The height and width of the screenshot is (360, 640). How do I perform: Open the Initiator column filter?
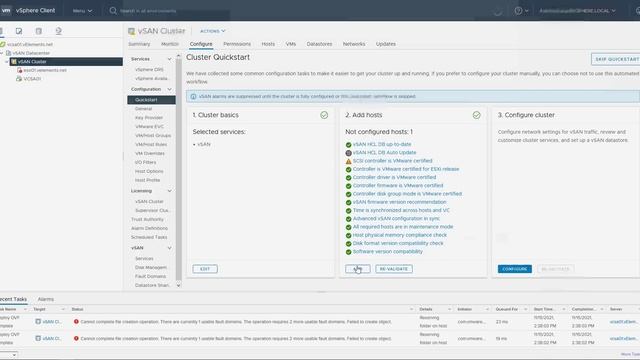[487, 309]
